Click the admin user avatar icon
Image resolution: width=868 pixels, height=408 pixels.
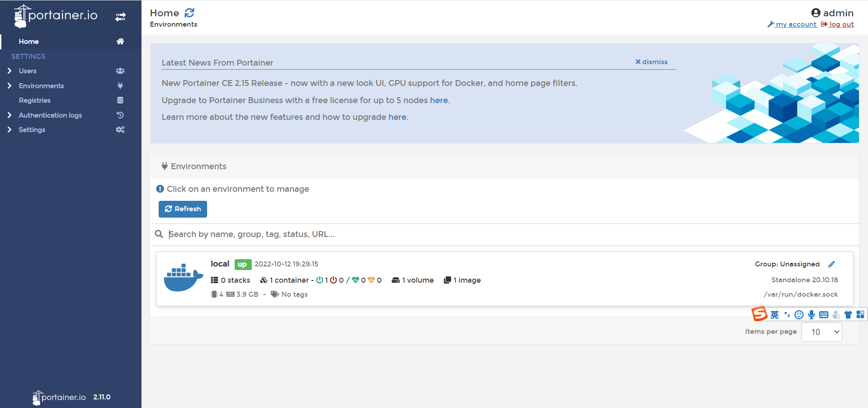816,13
